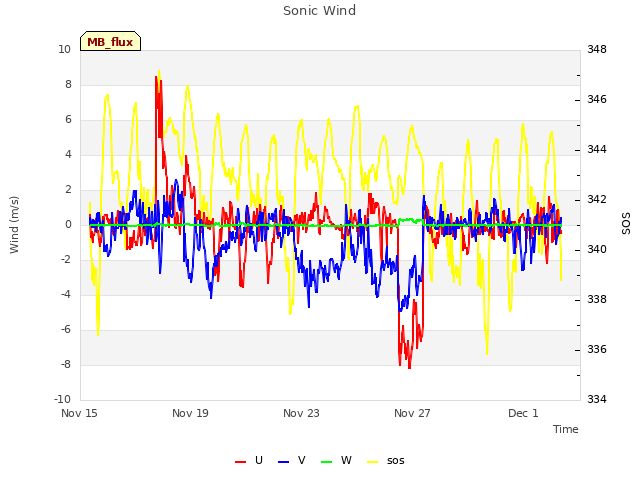The image size is (640, 480).
Task: Click the Wind (m/s) axis title
Action: pos(14,225)
